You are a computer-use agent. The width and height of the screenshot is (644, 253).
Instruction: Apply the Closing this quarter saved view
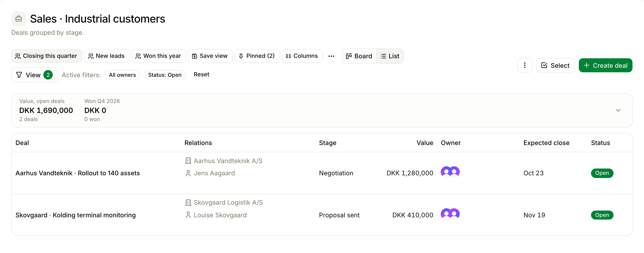tap(46, 56)
